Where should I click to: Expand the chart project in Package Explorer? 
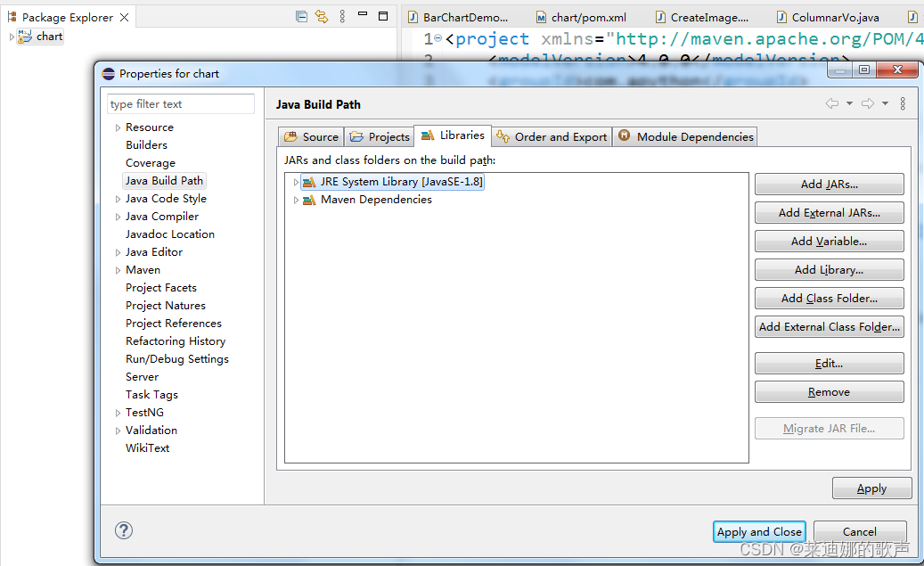coord(12,37)
